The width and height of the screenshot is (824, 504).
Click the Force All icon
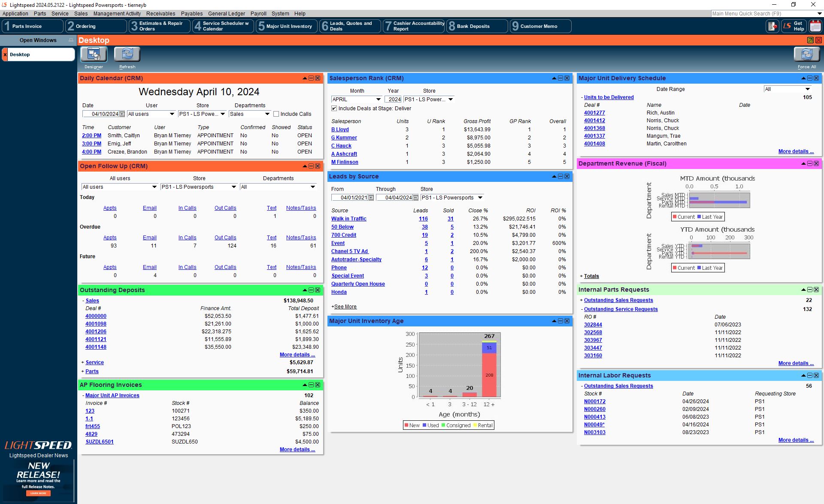(x=807, y=54)
